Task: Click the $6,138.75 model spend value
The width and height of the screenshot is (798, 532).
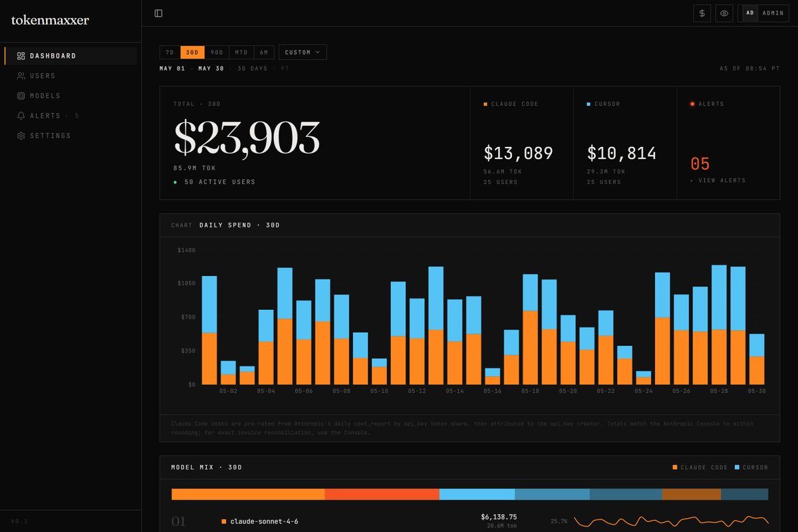Action: coord(499,517)
